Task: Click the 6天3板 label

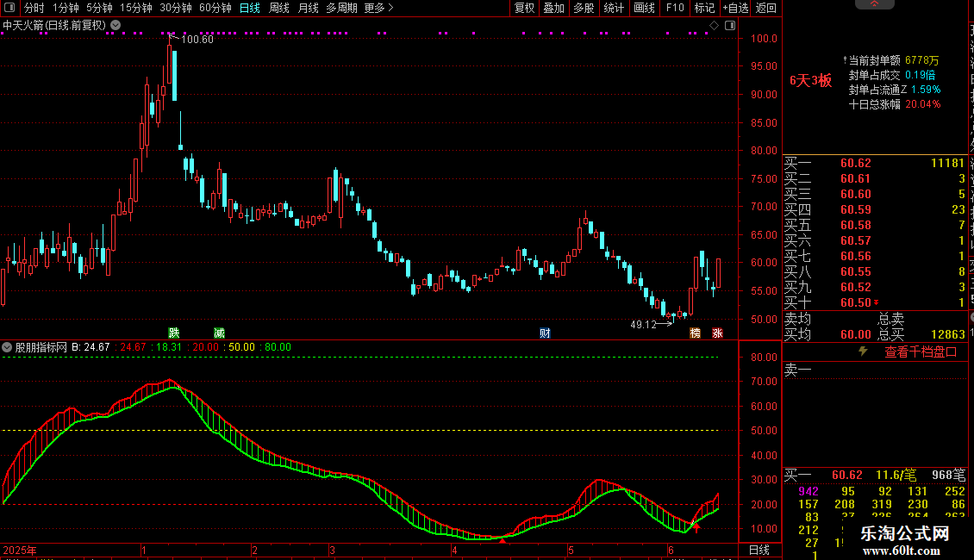Action: click(810, 81)
